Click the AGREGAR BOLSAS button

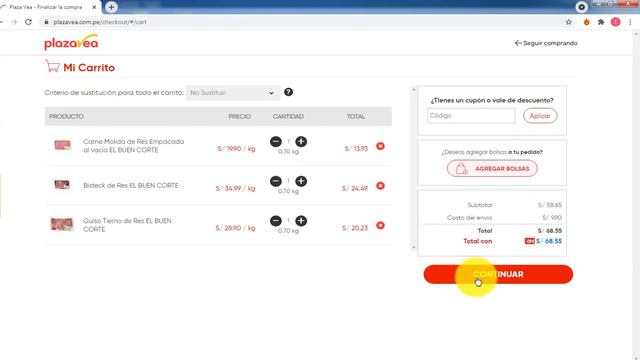492,169
